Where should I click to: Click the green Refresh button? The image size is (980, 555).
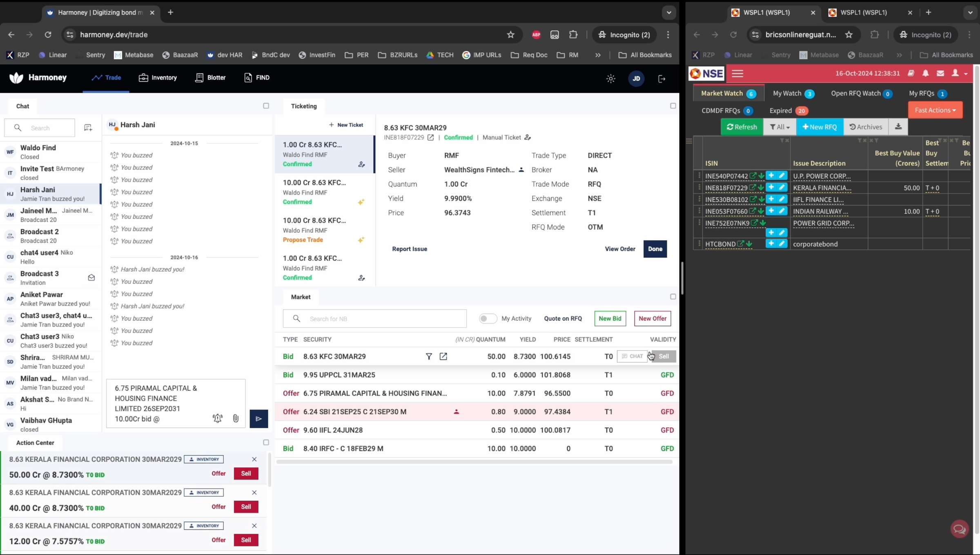coord(742,127)
